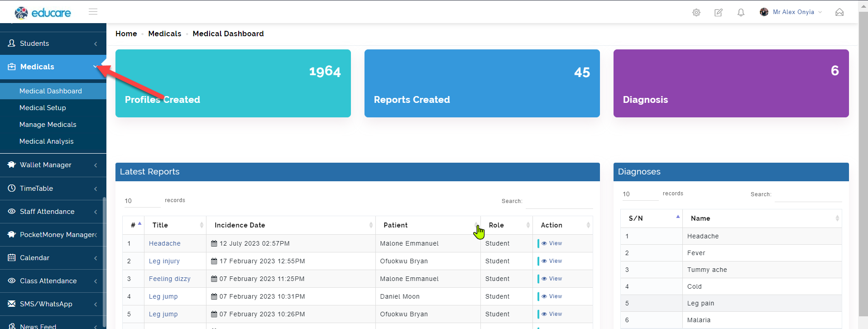Expand the SMS/WhatsApp chevron
This screenshot has height=329, width=868.
tap(96, 304)
